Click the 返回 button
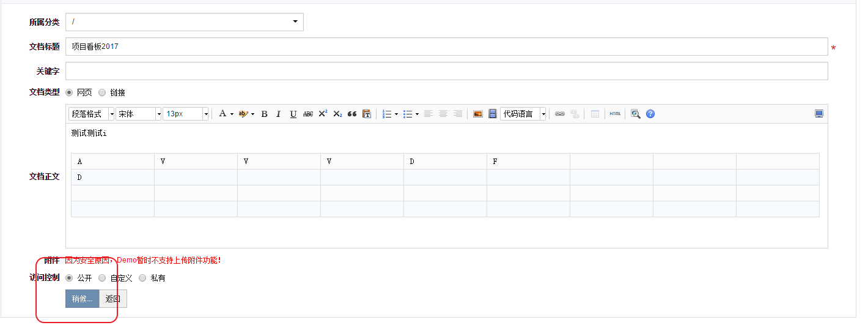Viewport: 868px width, 336px height. [x=113, y=299]
